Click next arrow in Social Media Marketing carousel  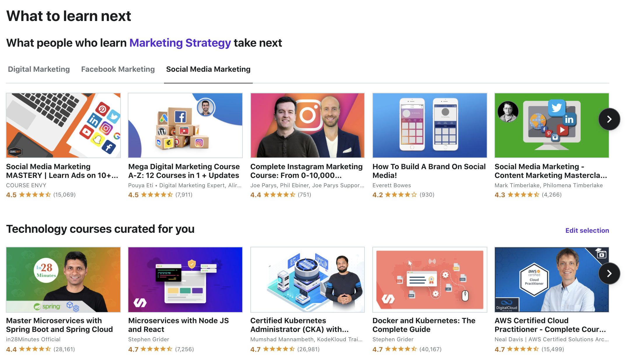point(609,119)
